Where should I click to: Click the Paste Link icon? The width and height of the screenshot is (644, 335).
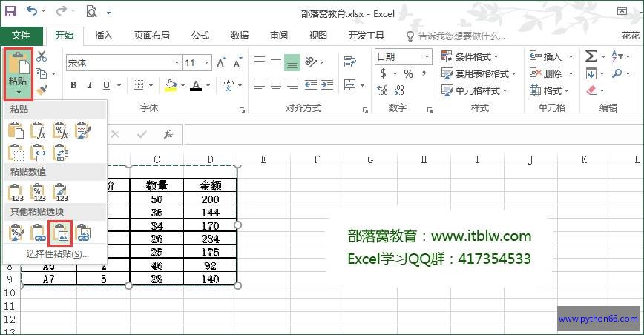(39, 233)
